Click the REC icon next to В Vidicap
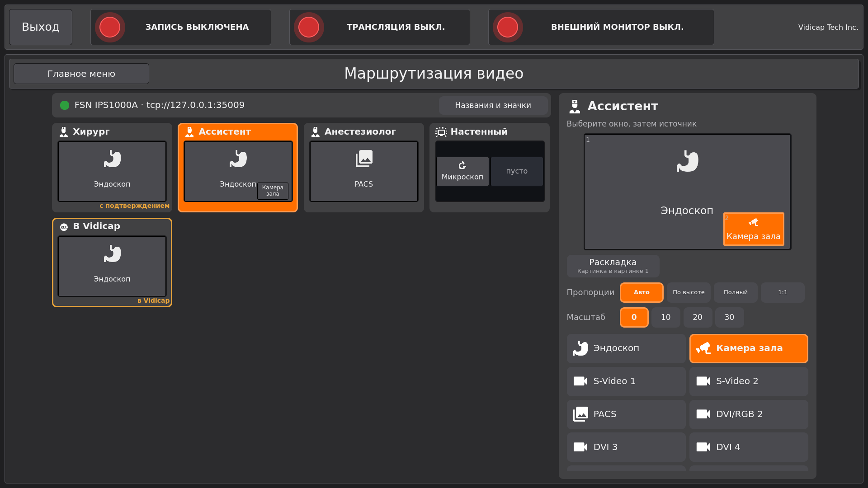The image size is (868, 488). point(64,227)
